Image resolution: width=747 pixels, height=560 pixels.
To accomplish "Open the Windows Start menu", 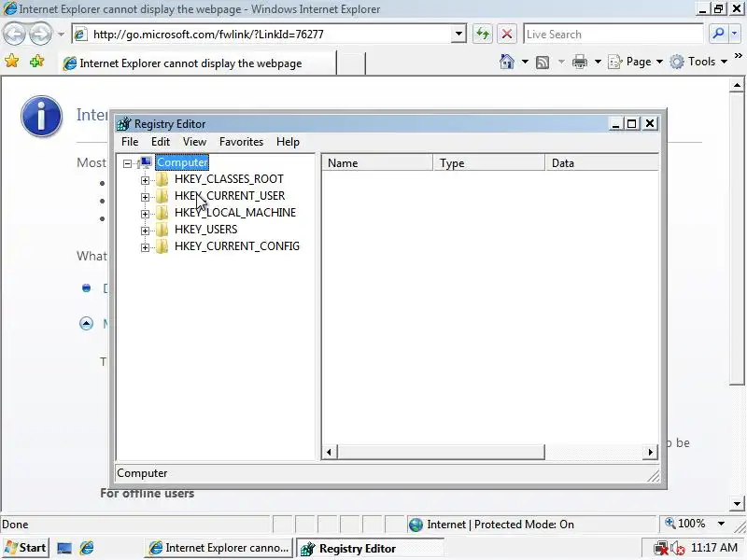I will tap(25, 548).
